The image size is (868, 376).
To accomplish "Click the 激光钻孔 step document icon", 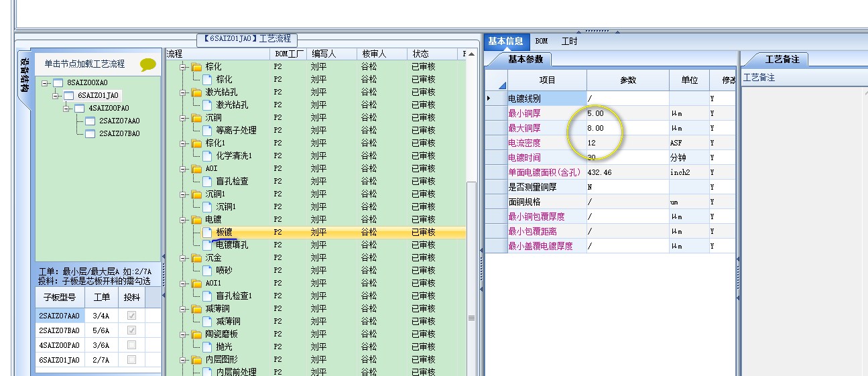I will (x=207, y=105).
